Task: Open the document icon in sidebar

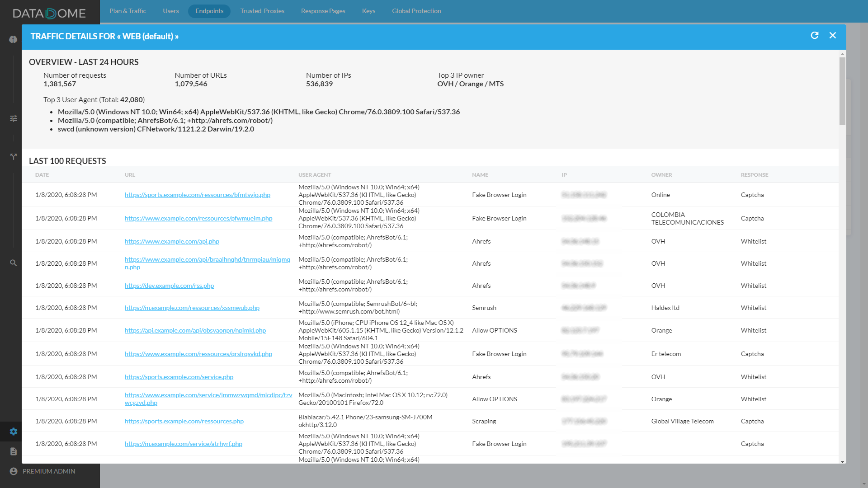Action: (x=14, y=451)
